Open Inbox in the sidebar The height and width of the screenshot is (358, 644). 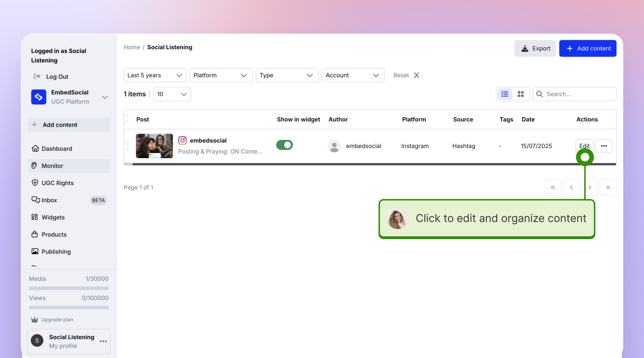click(x=69, y=200)
